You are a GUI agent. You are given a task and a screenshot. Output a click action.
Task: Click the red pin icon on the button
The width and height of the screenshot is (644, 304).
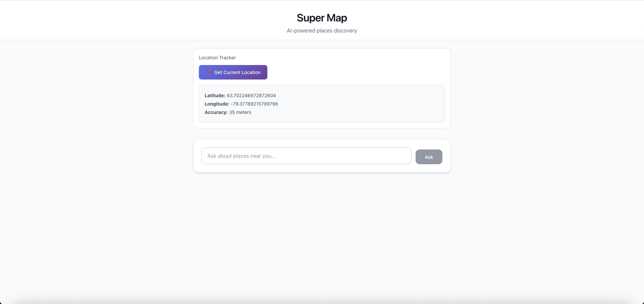point(208,72)
